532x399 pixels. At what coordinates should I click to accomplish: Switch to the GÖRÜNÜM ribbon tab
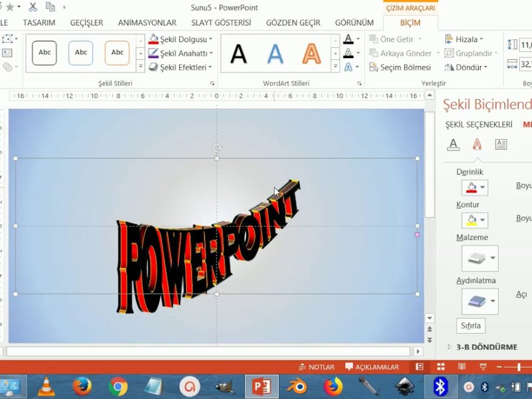coord(354,23)
